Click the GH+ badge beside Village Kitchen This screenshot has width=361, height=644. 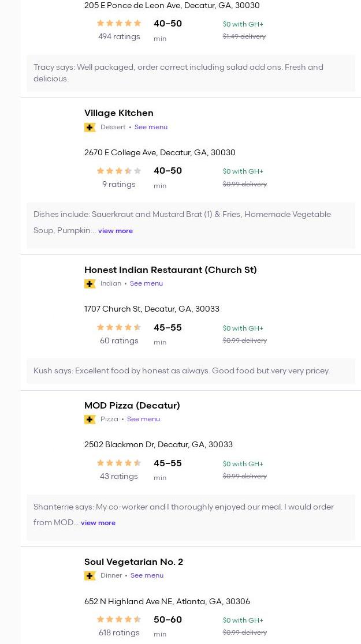(90, 128)
